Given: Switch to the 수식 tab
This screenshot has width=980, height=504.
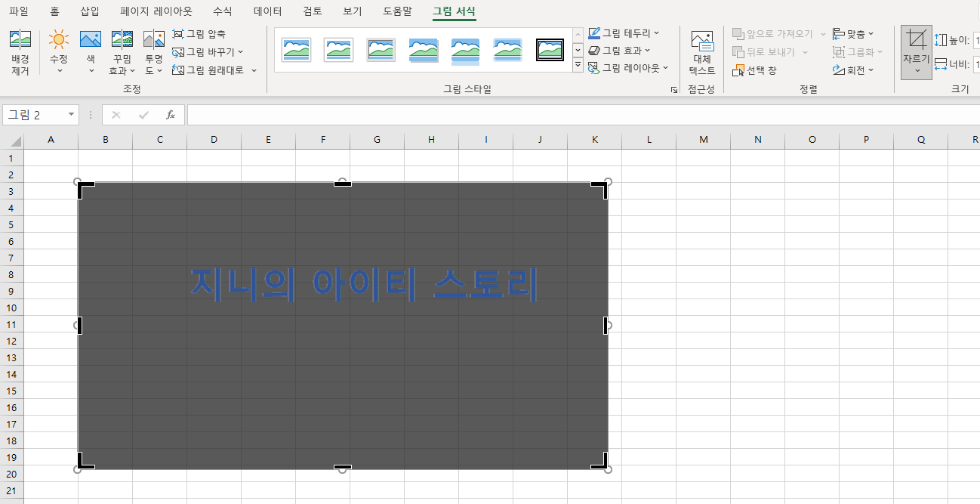Looking at the screenshot, I should (223, 11).
